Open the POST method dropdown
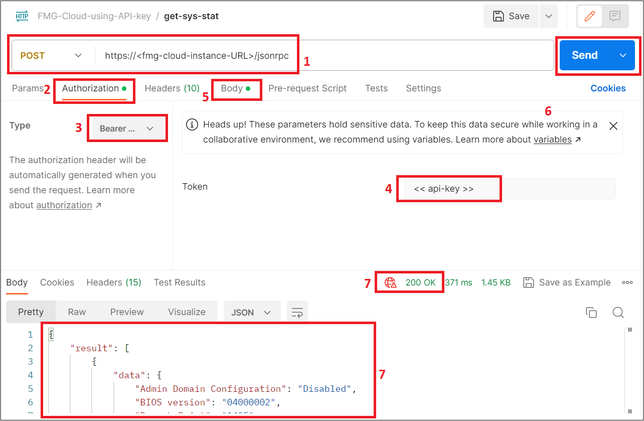The width and height of the screenshot is (644, 421). click(51, 56)
